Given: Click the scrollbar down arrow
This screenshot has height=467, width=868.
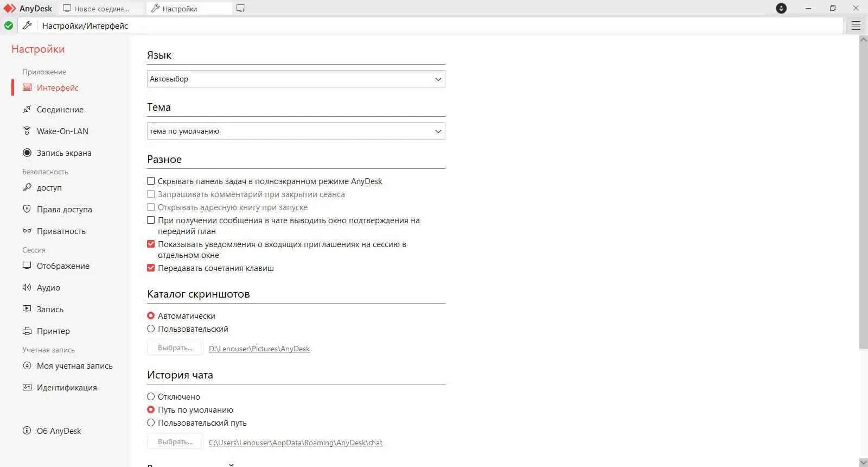Looking at the screenshot, I should pos(864,463).
